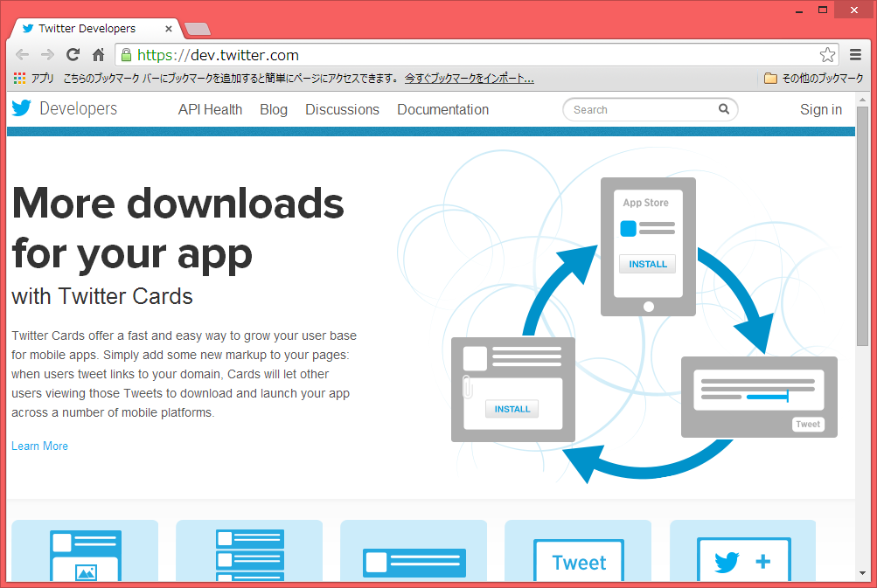This screenshot has height=588, width=877.
Task: Open the single summary card tile
Action: tap(414, 550)
